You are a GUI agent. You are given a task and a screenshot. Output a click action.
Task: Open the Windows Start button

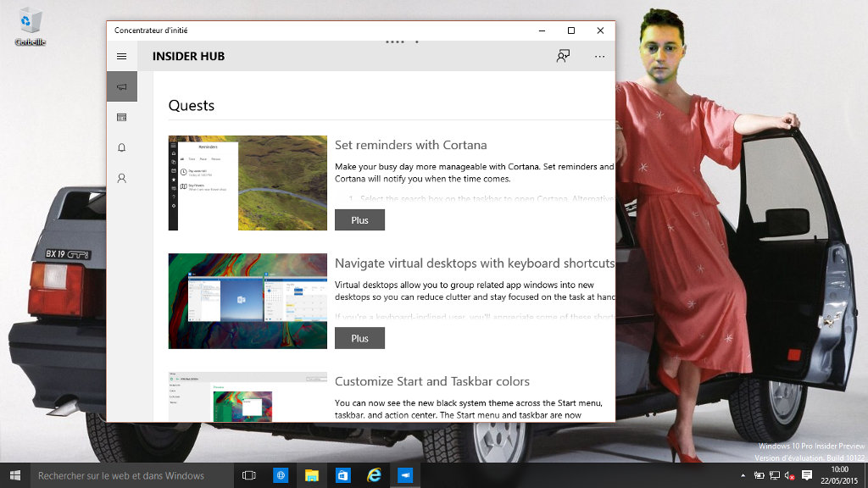15,475
